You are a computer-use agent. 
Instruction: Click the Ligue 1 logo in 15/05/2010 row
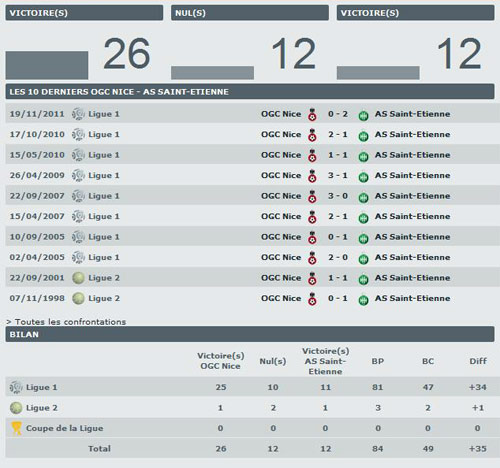(78, 155)
